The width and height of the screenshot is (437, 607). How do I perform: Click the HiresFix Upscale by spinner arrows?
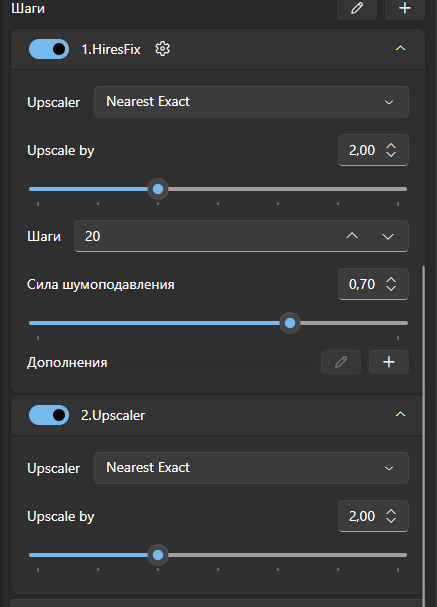tap(391, 150)
